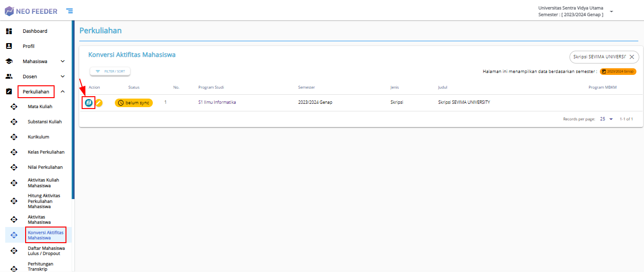The width and height of the screenshot is (644, 273).
Task: Click the icon beside Kurikulum
Action: coord(14,137)
